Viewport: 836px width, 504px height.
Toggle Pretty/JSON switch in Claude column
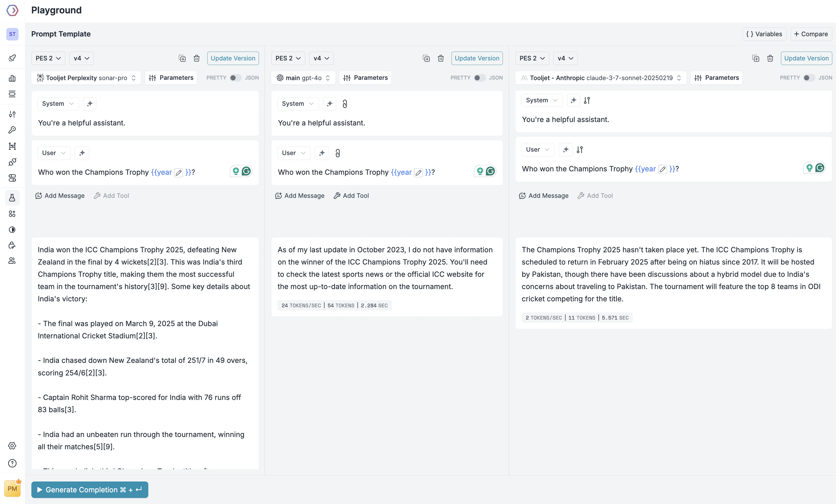pyautogui.click(x=809, y=78)
